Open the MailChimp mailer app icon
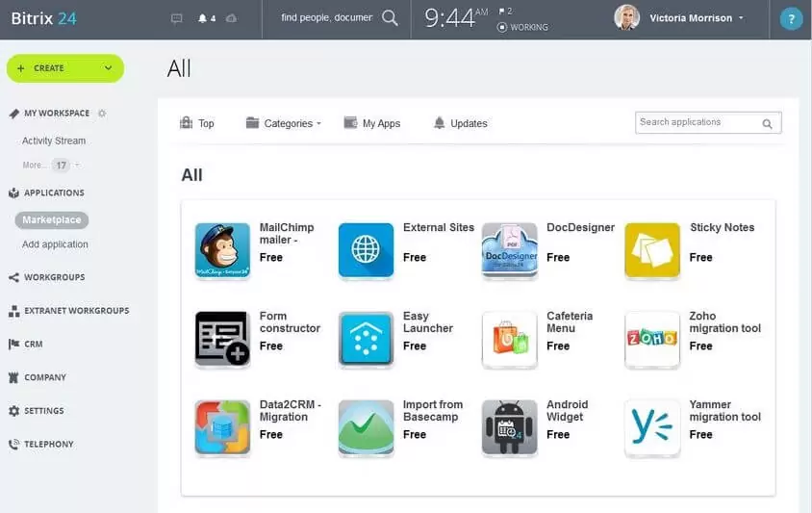This screenshot has height=513, width=812. [222, 251]
